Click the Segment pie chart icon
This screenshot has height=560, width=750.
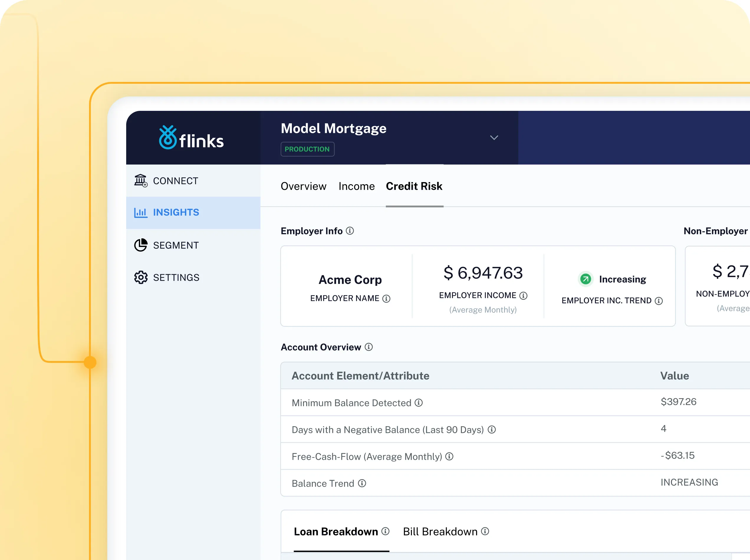pos(140,245)
